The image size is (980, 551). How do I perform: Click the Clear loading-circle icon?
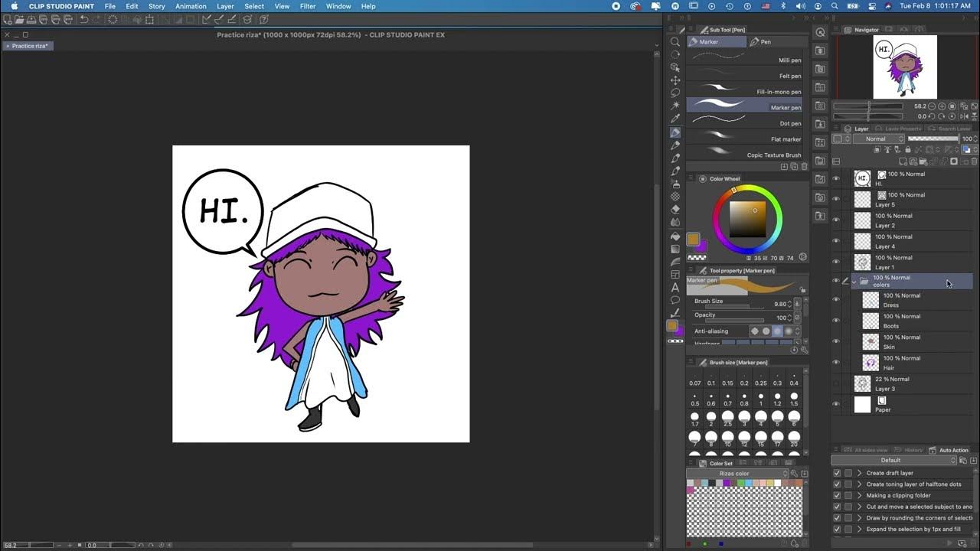click(x=113, y=19)
